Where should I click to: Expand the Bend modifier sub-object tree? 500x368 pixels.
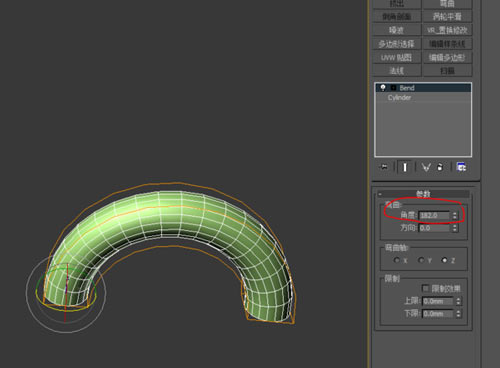(x=394, y=88)
